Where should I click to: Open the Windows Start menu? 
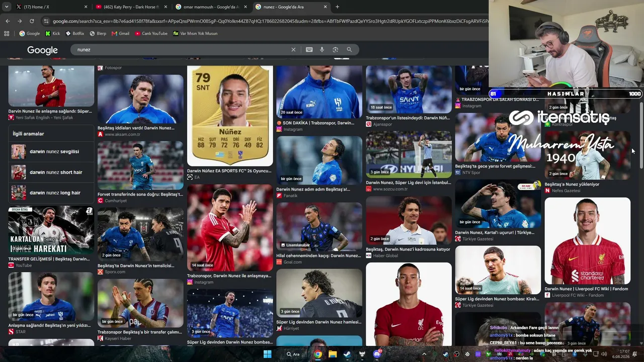[x=267, y=354]
